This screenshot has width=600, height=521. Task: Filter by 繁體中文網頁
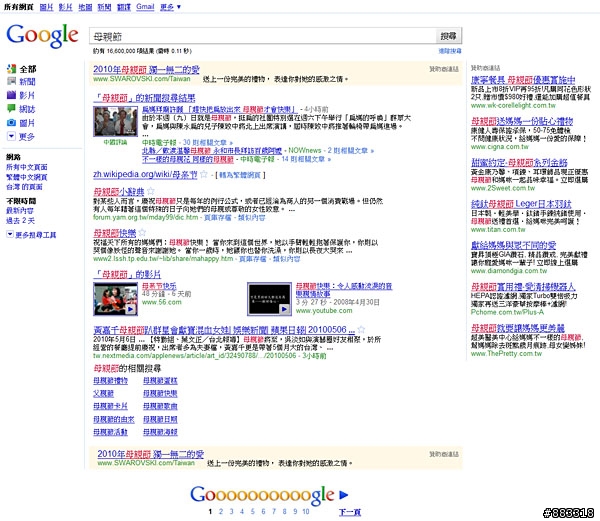coord(26,177)
